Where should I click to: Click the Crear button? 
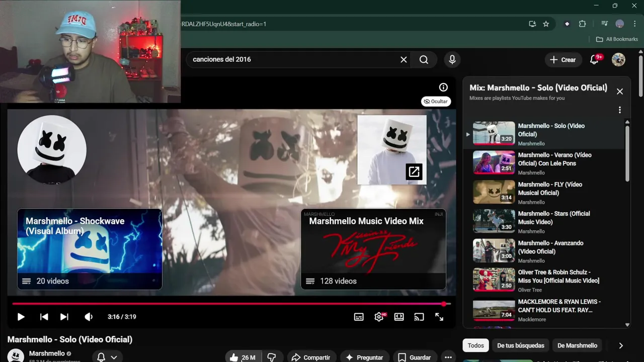point(563,59)
